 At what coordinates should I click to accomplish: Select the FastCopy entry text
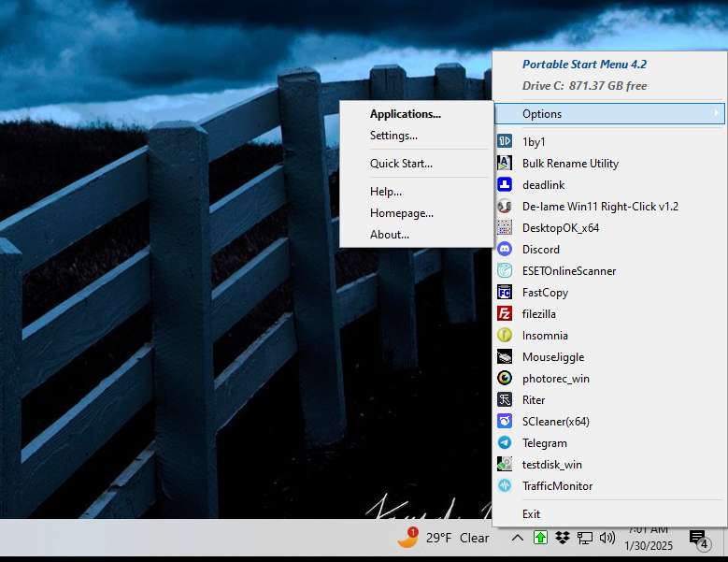pos(545,293)
